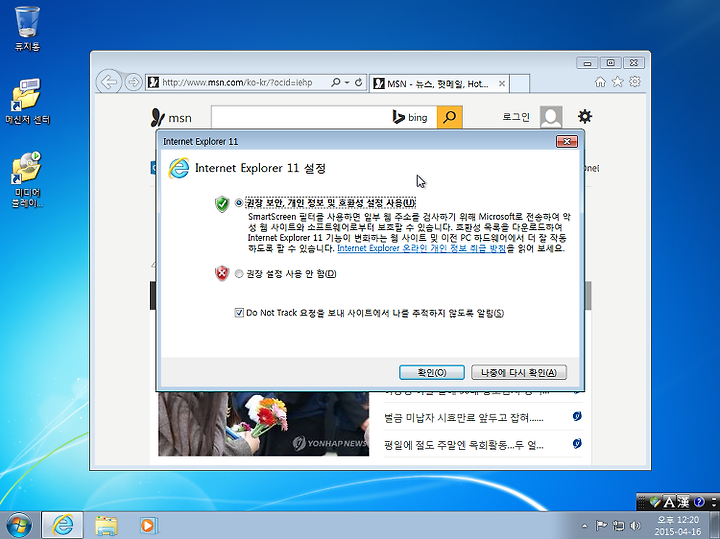Select do not use recommended settings radio
The height and width of the screenshot is (539, 720).
tap(239, 274)
